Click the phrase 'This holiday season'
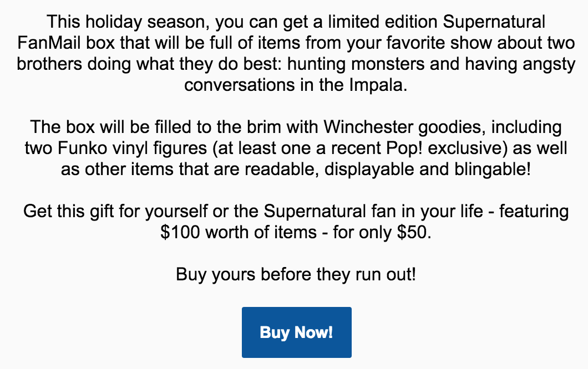The image size is (588, 369). (x=128, y=22)
